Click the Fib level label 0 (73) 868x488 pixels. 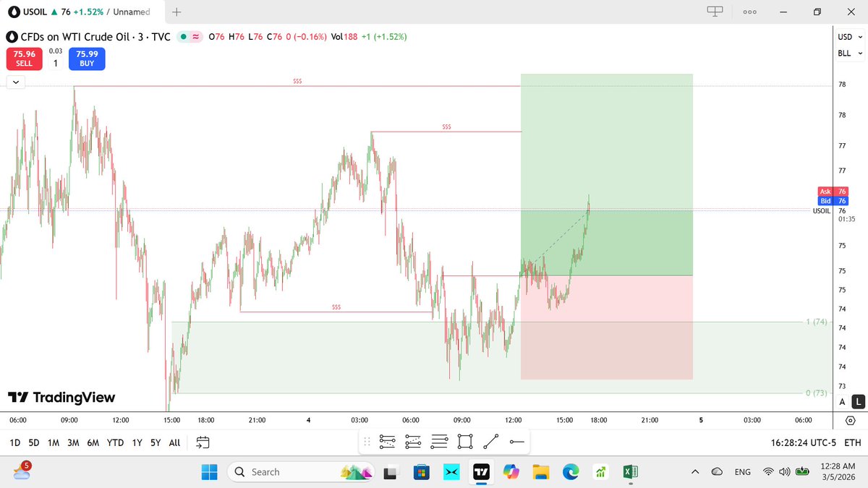815,393
